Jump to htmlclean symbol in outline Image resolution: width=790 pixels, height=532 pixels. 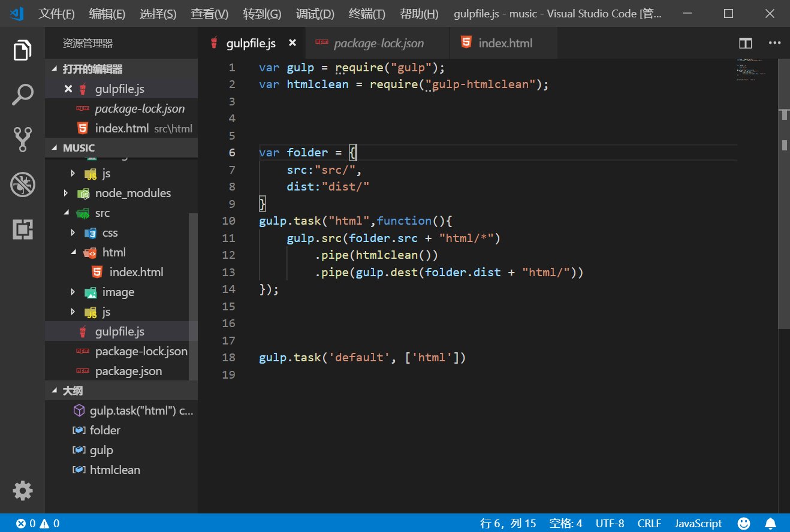pyautogui.click(x=121, y=470)
